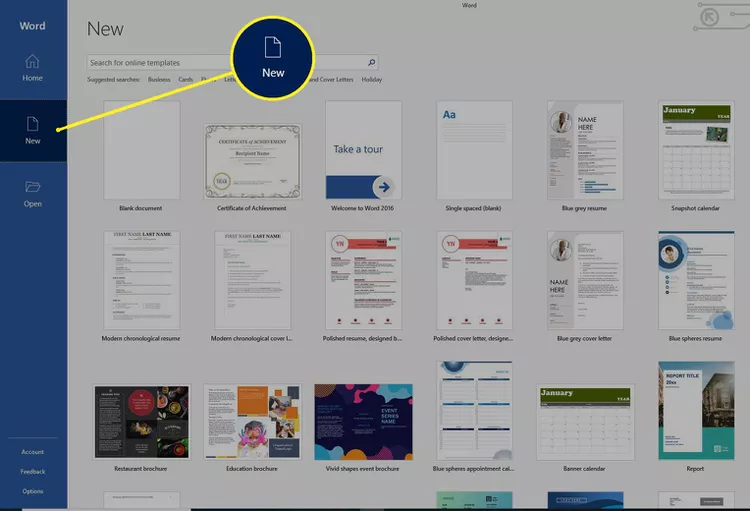The image size is (750, 511).
Task: Click the back arrow icon at top right
Action: click(712, 18)
